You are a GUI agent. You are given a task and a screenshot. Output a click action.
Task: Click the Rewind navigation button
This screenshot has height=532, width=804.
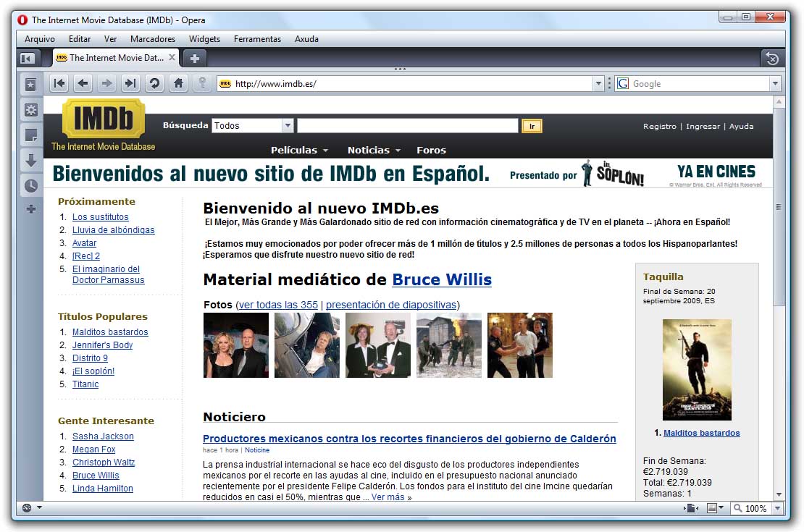pyautogui.click(x=59, y=83)
